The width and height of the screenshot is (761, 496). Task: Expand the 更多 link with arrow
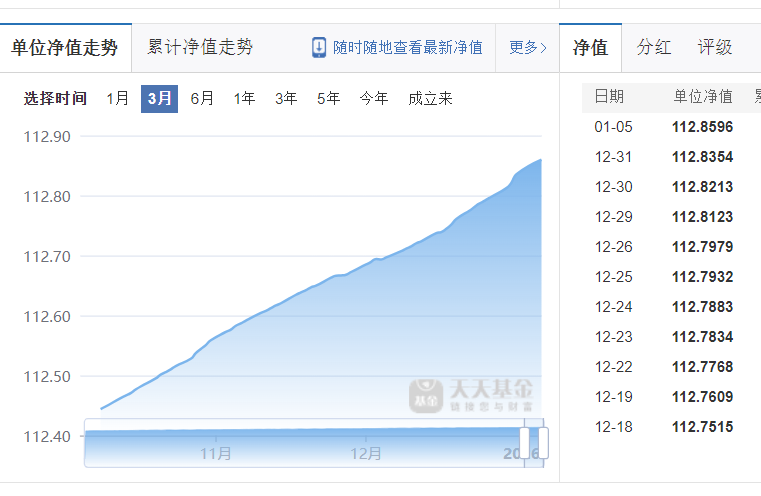click(x=527, y=47)
